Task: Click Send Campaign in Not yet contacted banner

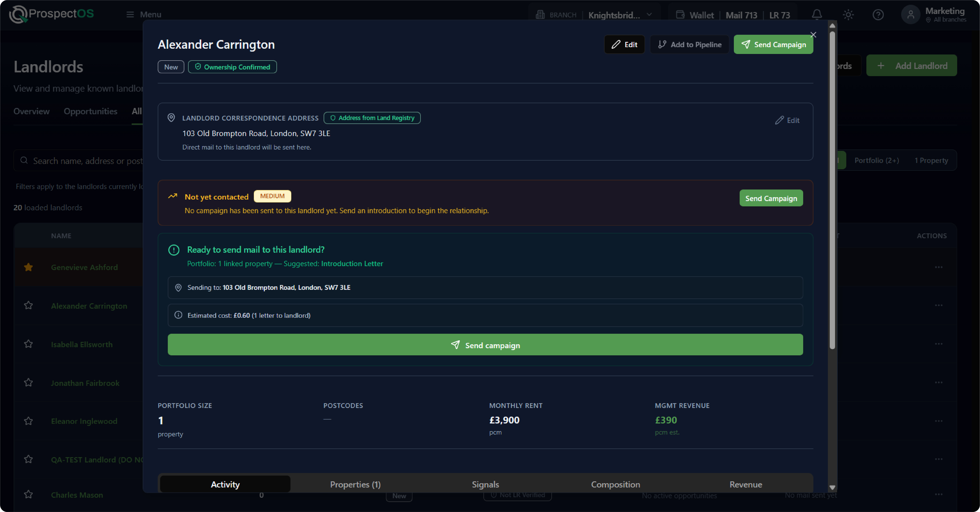Action: (771, 198)
